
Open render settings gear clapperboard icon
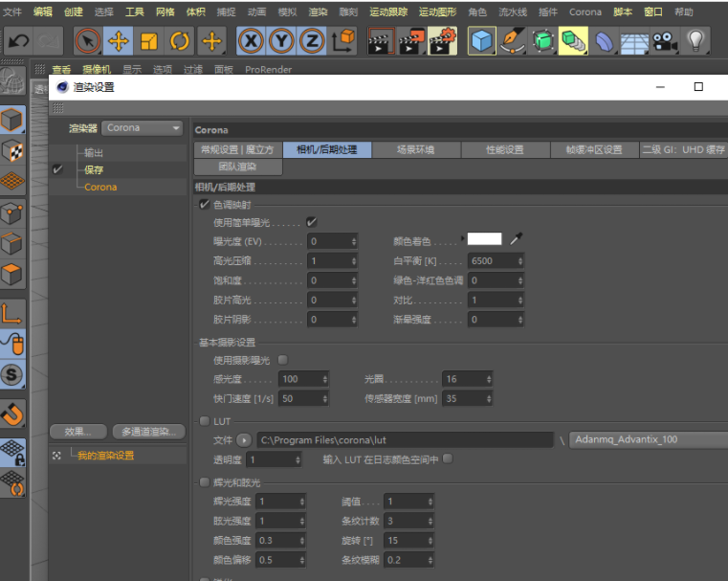443,41
